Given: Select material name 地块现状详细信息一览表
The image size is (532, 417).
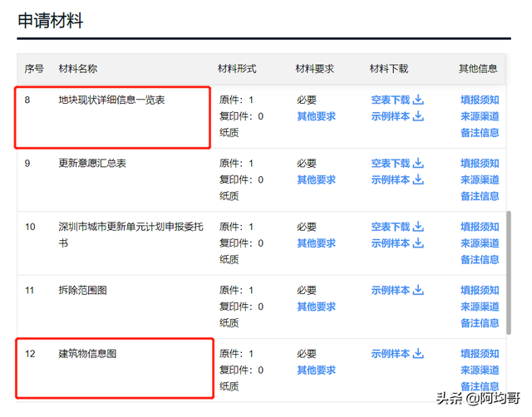Looking at the screenshot, I should tap(111, 100).
